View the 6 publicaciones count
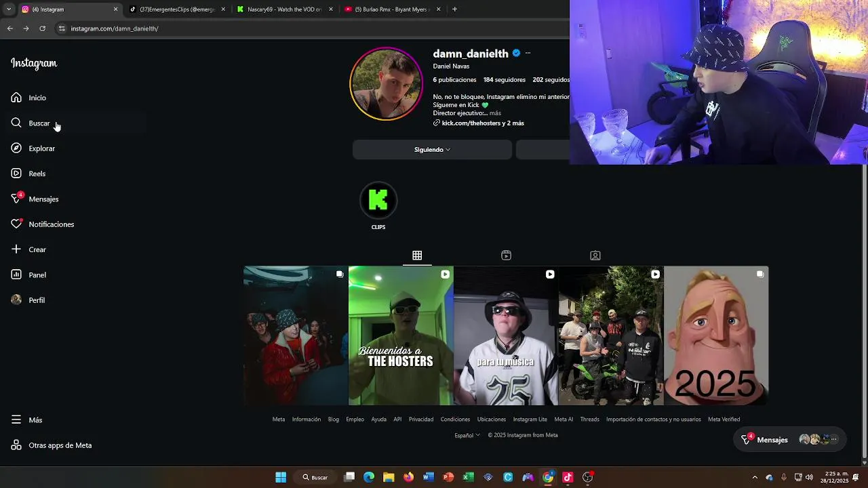This screenshot has height=488, width=868. 454,80
